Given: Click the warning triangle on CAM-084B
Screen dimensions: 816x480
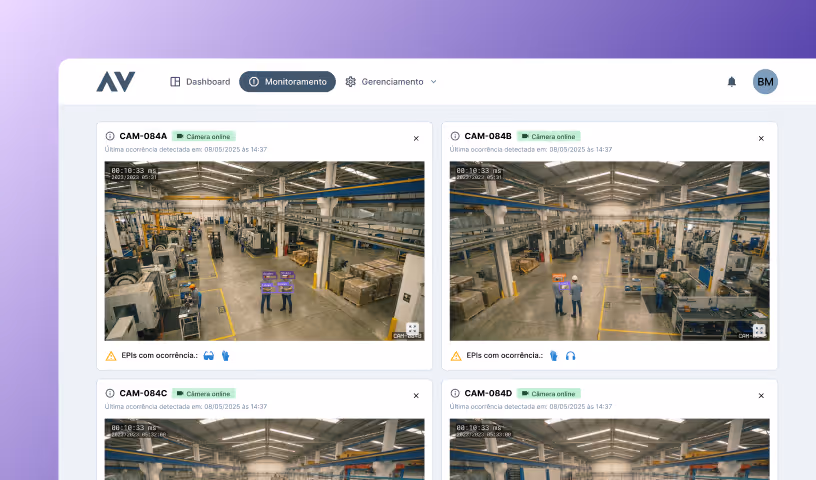Looking at the screenshot, I should tap(456, 356).
